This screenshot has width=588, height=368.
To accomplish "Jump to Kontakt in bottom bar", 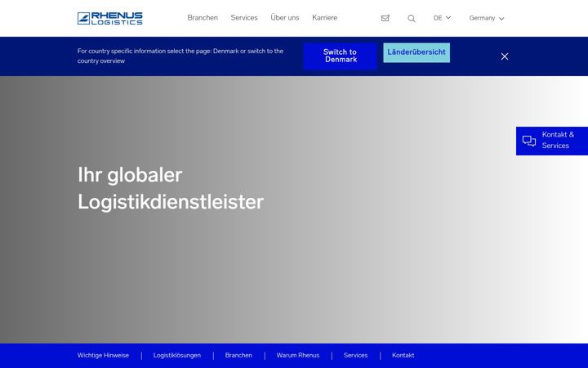I will point(403,355).
